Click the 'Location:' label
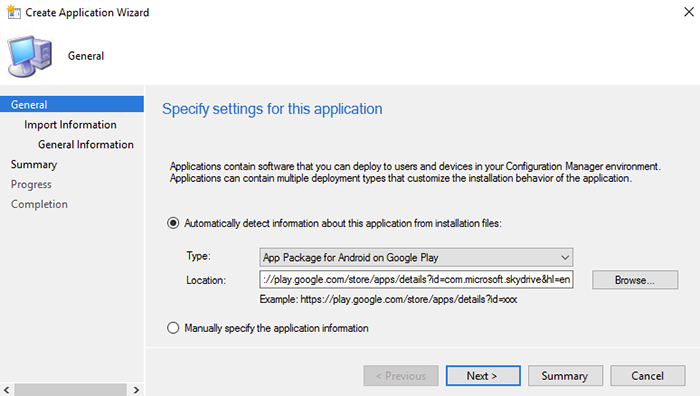Viewport: 700px width, 396px height. (x=206, y=280)
